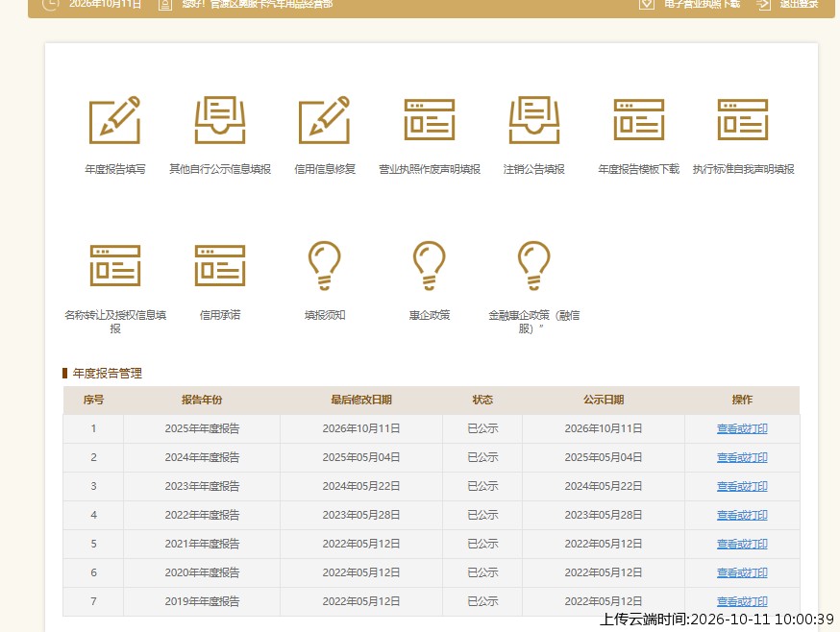View or print the 2023年年度报告
This screenshot has width=840, height=632.
pyautogui.click(x=742, y=486)
